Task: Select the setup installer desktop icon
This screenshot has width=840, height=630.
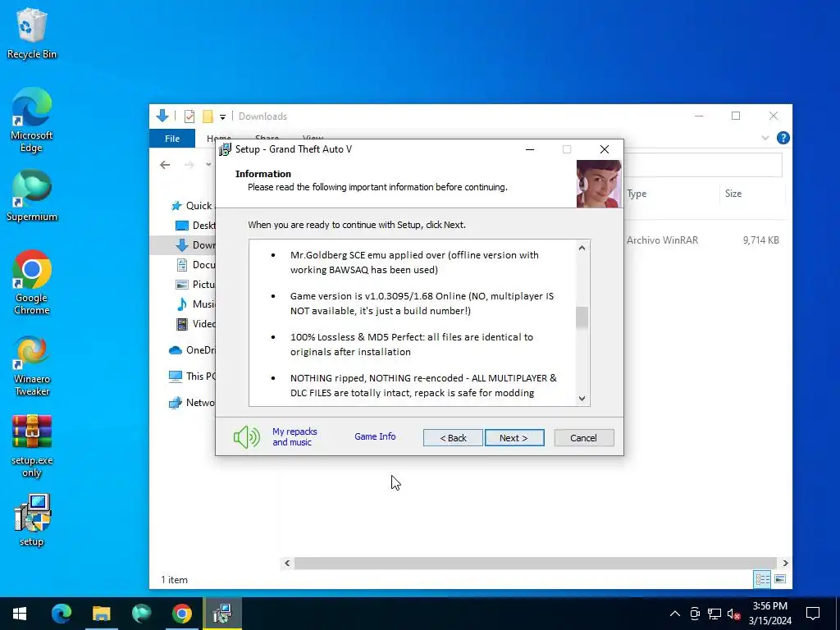Action: tap(32, 520)
